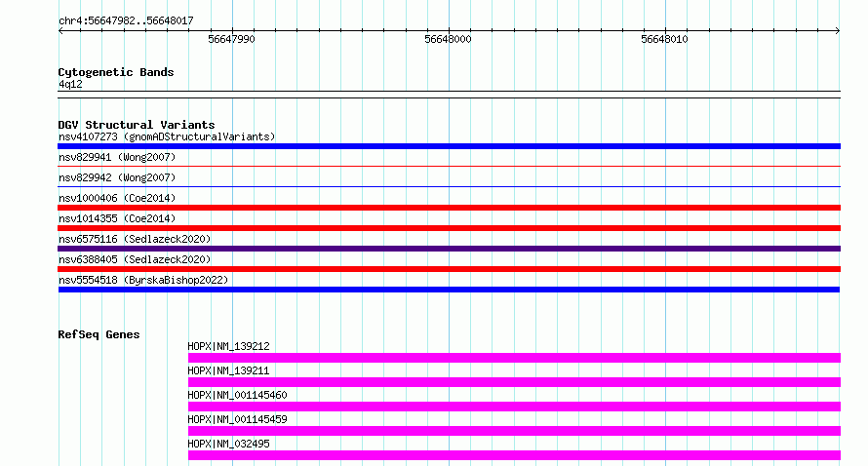Click the HOPX|NM_139212 transcript label

(x=228, y=346)
